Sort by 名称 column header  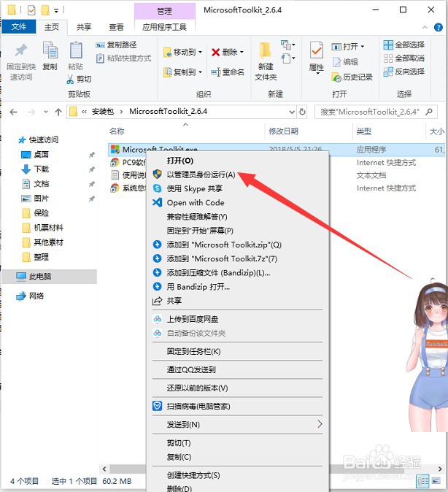point(117,131)
